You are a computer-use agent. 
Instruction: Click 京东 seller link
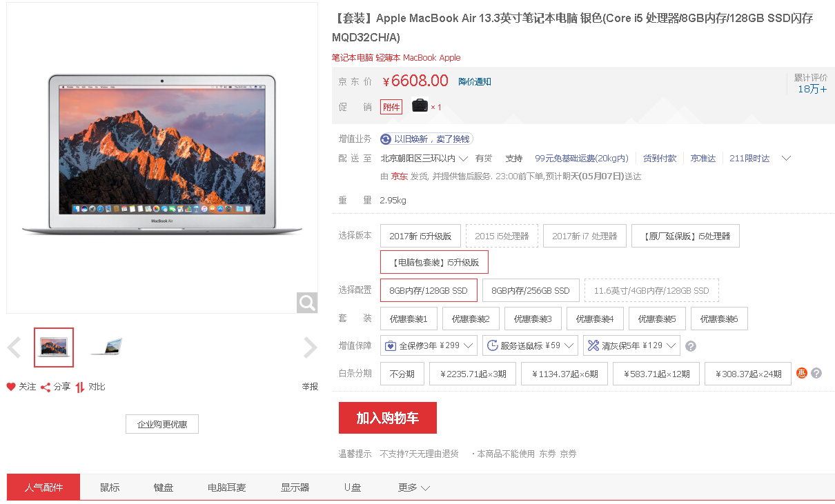coord(400,177)
